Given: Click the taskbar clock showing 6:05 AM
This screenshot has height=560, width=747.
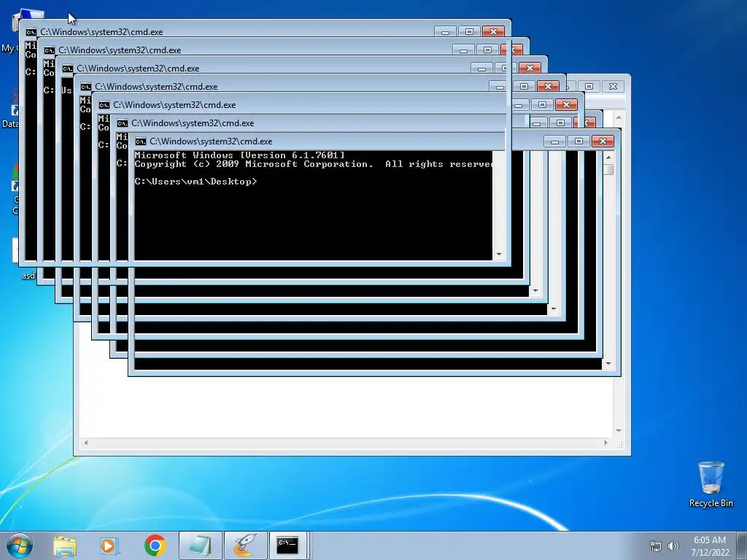Looking at the screenshot, I should [x=710, y=546].
